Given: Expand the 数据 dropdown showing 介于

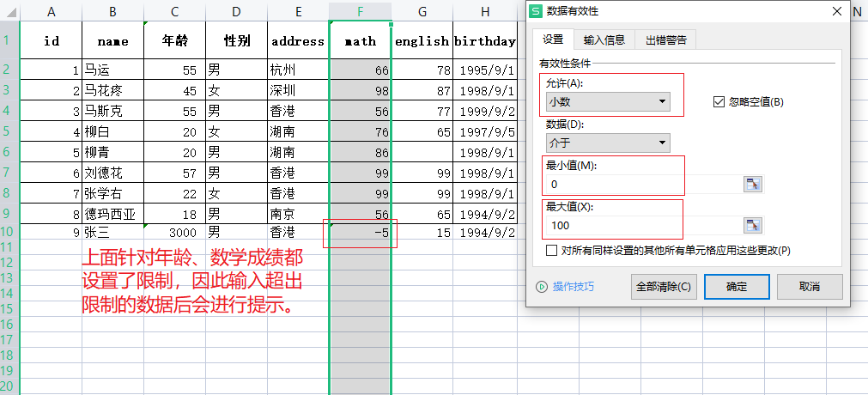Looking at the screenshot, I should click(608, 143).
